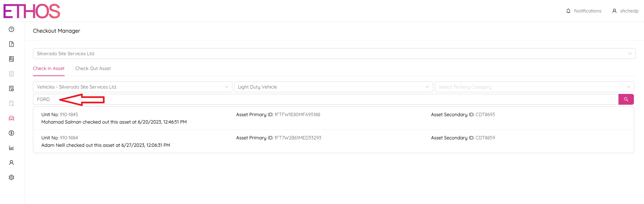Click the active car icon in sidebar
This screenshot has width=644, height=204.
pos(11,118)
